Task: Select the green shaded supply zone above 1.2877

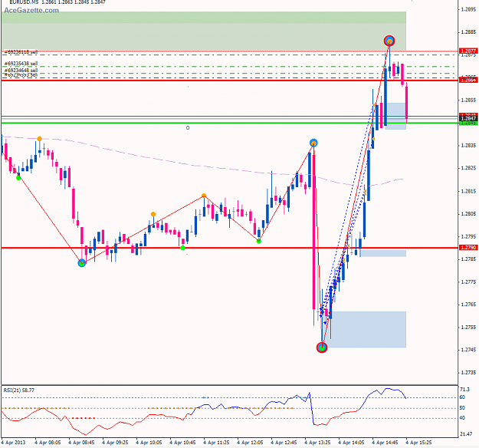Action: (204, 31)
